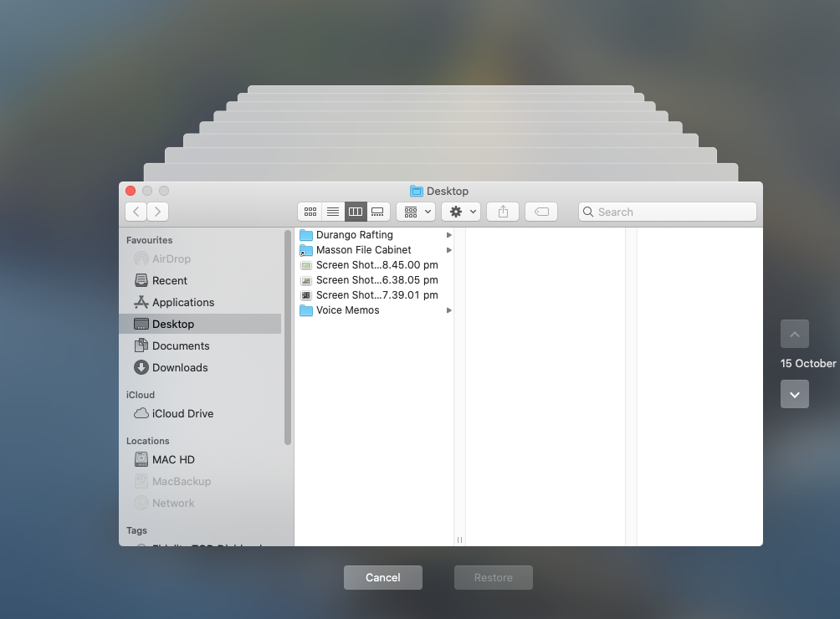Click the column resize handle at bottom

coord(459,540)
